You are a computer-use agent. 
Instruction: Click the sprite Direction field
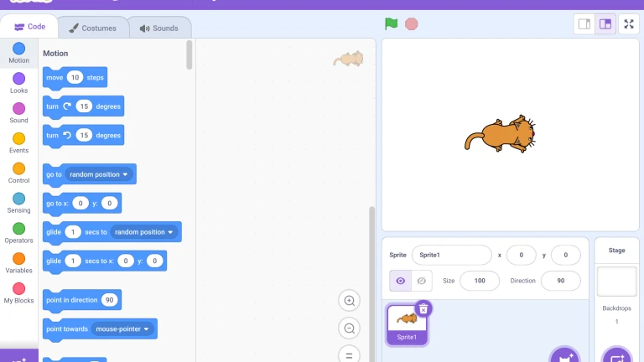561,281
